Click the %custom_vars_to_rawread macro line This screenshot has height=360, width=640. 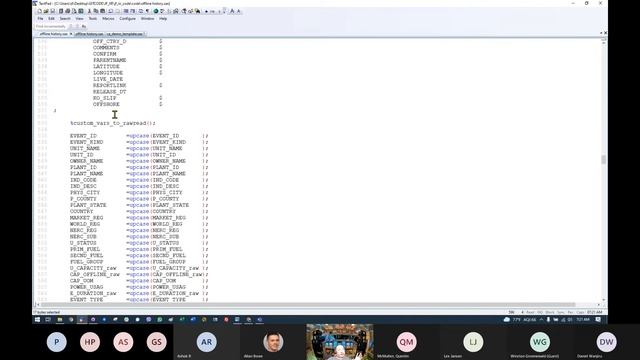pyautogui.click(x=113, y=123)
